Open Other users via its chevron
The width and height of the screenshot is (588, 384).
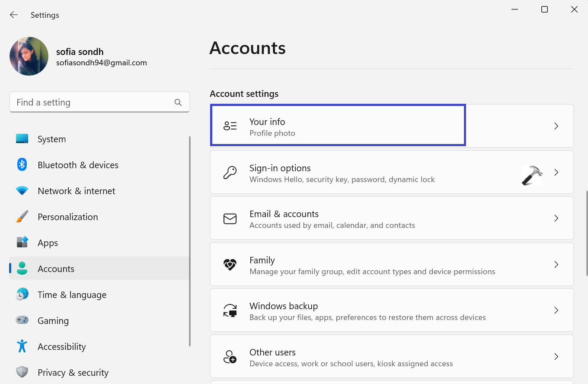[x=556, y=357]
